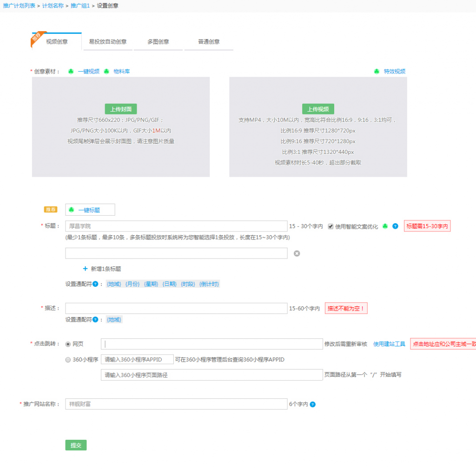The width and height of the screenshot is (476, 470).
Task: Focus the 描述 input field
Action: point(176,308)
